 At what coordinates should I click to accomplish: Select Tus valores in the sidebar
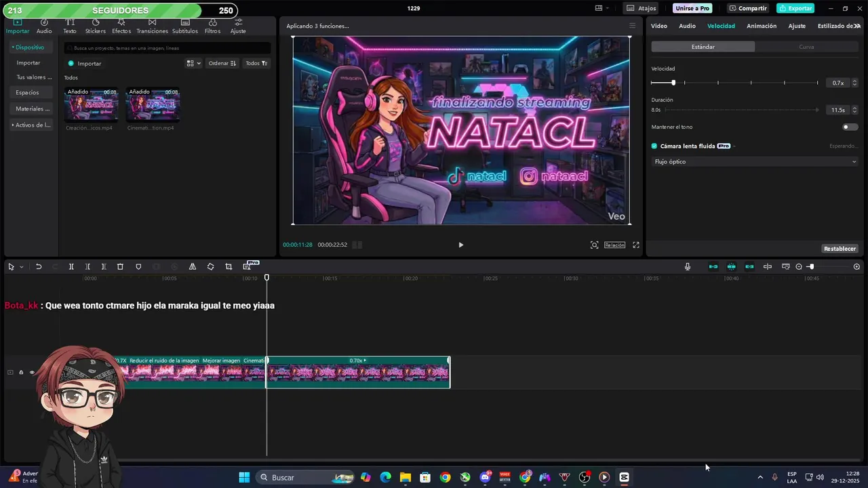[33, 77]
